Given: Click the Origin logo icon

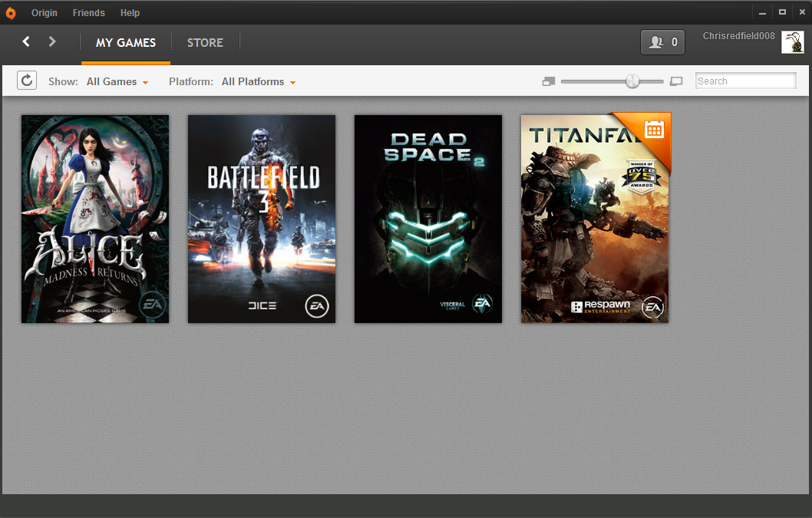Looking at the screenshot, I should 10,13.
